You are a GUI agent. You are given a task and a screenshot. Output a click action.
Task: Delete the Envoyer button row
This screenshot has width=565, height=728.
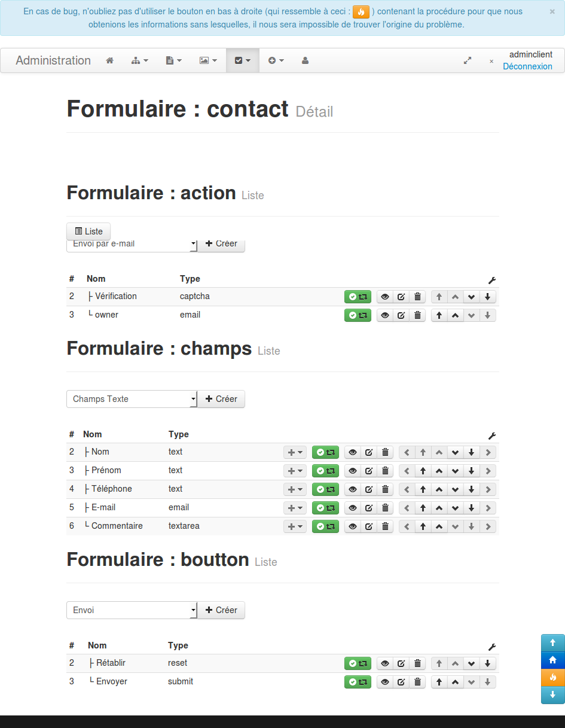[x=418, y=682]
